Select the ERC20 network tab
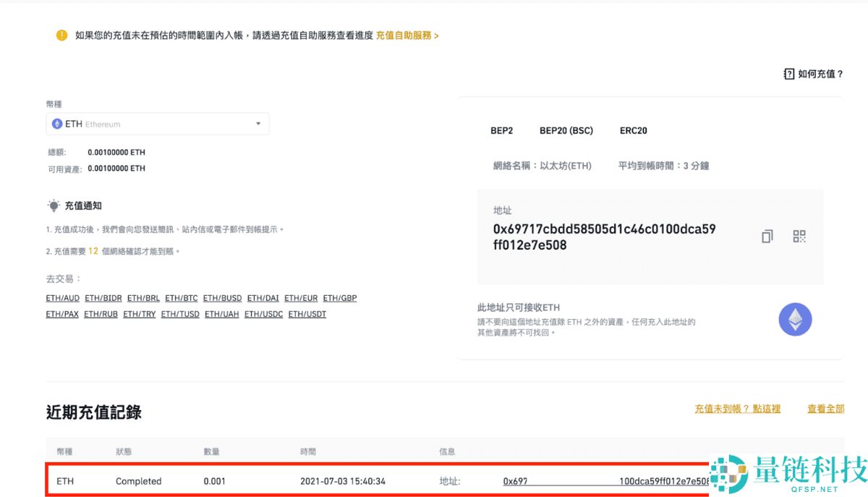Screen dimensions: 868x497 (x=633, y=130)
